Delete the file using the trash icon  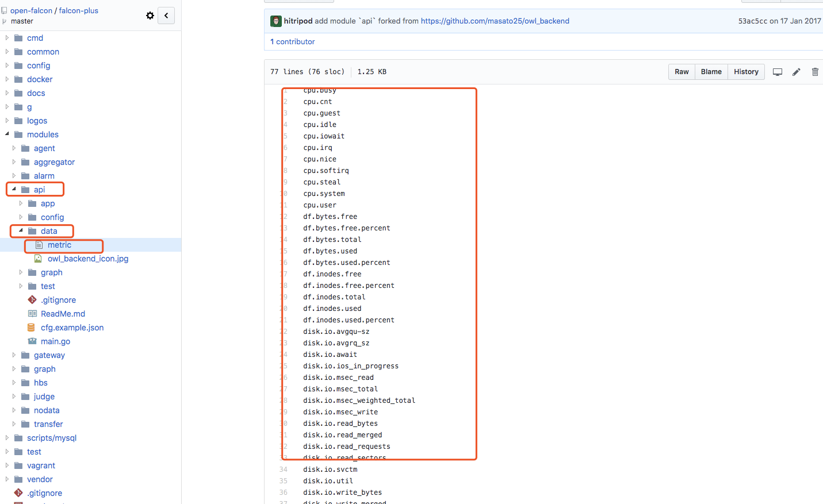click(815, 72)
